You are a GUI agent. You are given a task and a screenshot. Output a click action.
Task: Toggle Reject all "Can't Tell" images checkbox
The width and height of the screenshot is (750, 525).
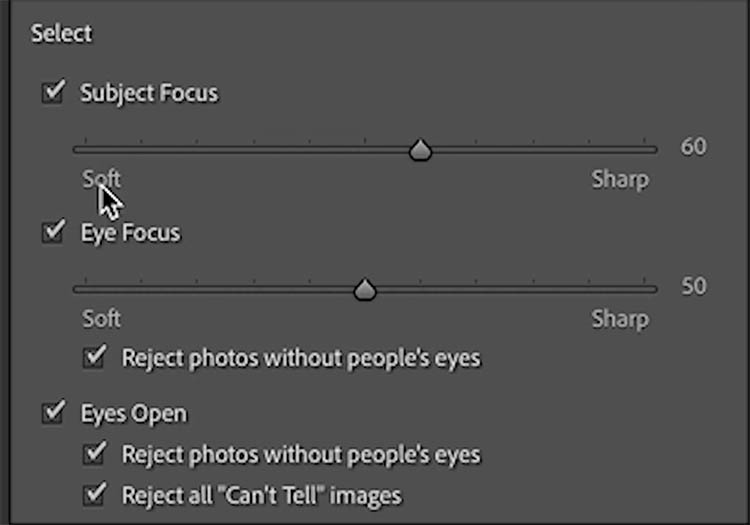click(94, 494)
